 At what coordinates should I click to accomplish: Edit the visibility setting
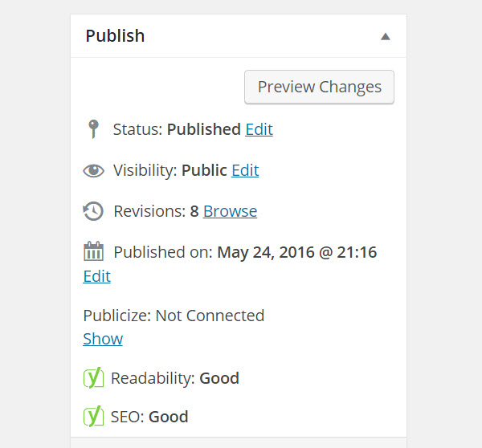245,170
